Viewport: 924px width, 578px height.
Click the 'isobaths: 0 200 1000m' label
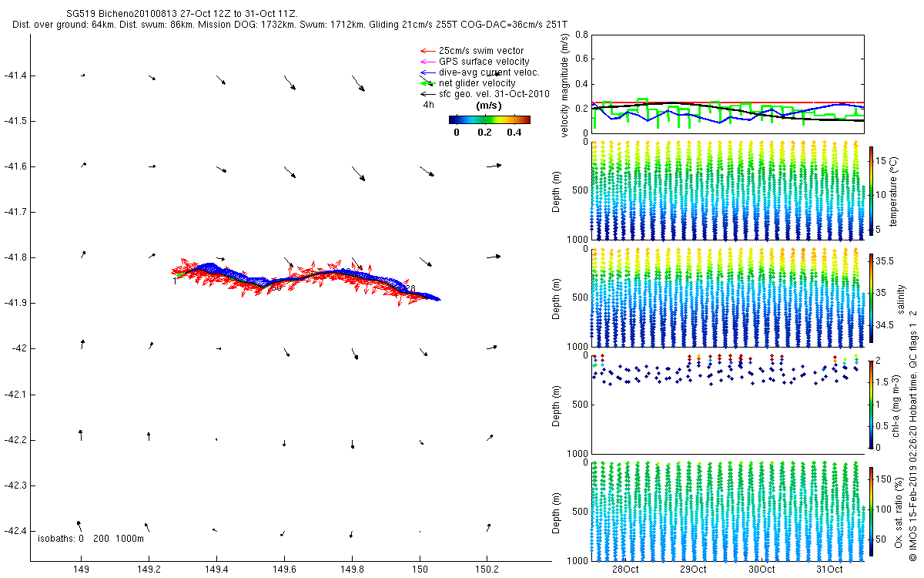pos(91,539)
